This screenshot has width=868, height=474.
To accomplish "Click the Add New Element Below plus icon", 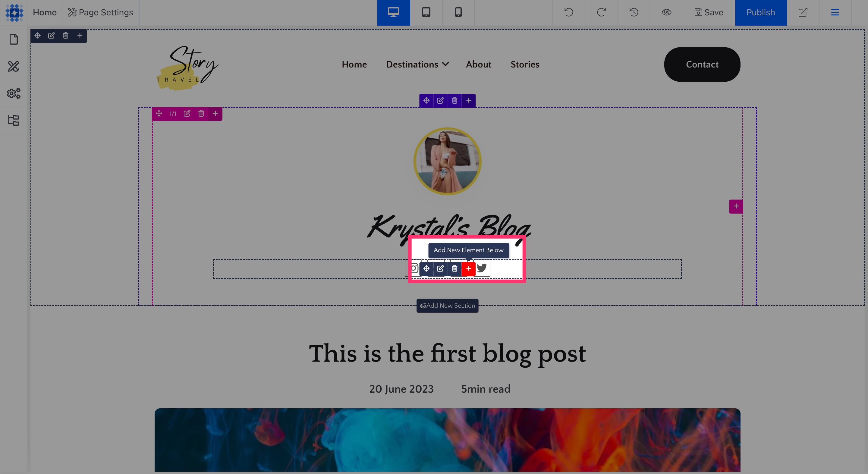I will tap(468, 268).
